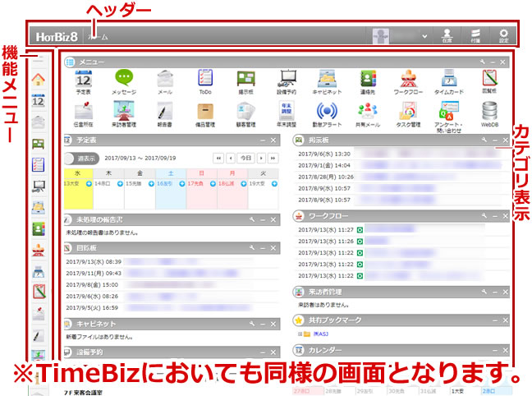The image size is (532, 396).
Task: Open the 顧客管理 documents icon
Action: click(x=245, y=111)
